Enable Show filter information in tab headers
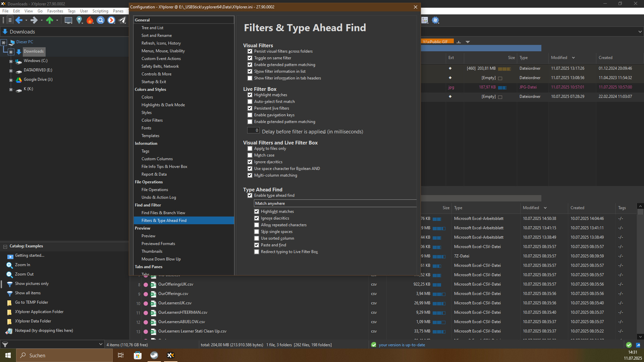The width and height of the screenshot is (644, 362). 250,78
